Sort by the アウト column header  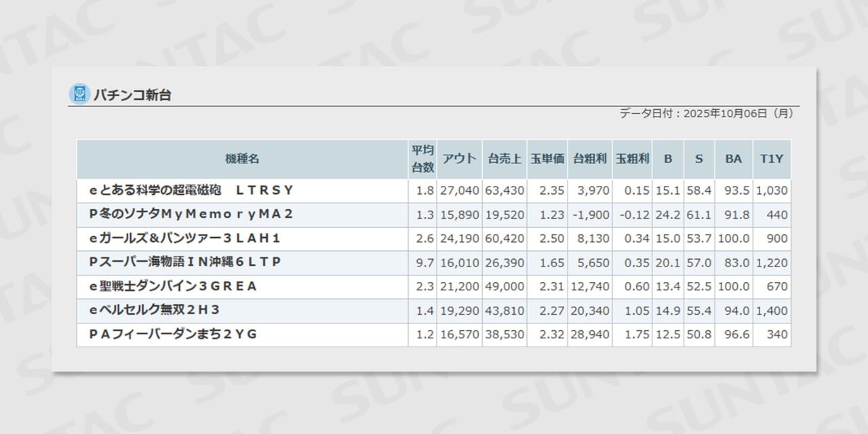pos(459,159)
